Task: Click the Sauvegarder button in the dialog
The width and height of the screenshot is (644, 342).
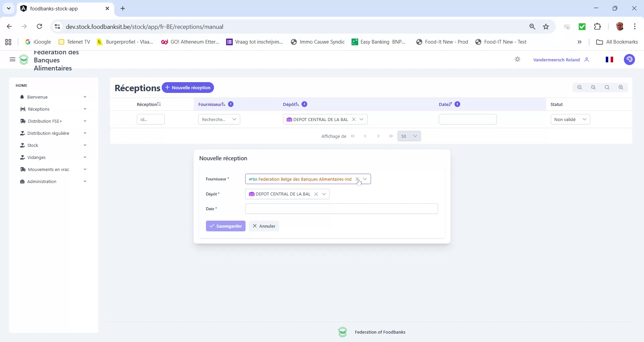Action: click(x=225, y=226)
